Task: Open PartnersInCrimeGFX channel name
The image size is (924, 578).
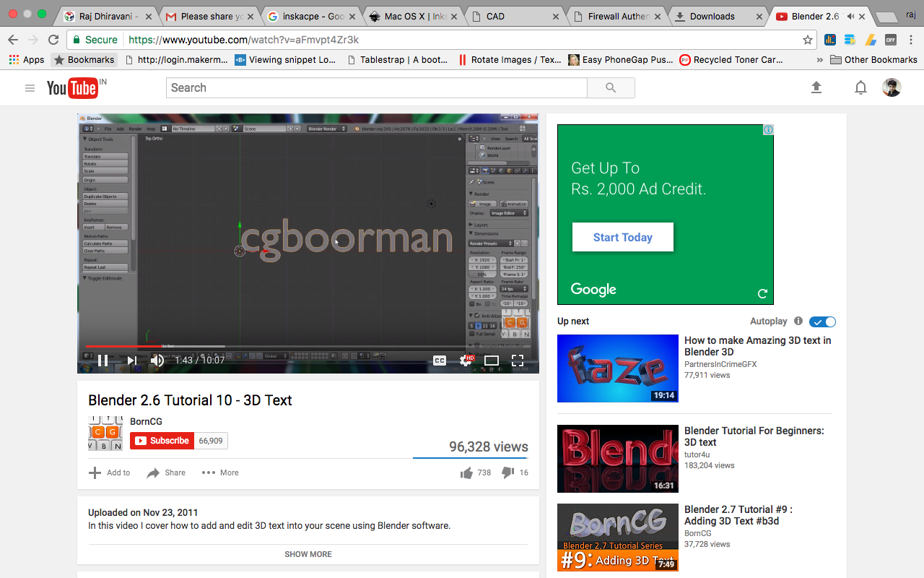Action: coord(720,364)
